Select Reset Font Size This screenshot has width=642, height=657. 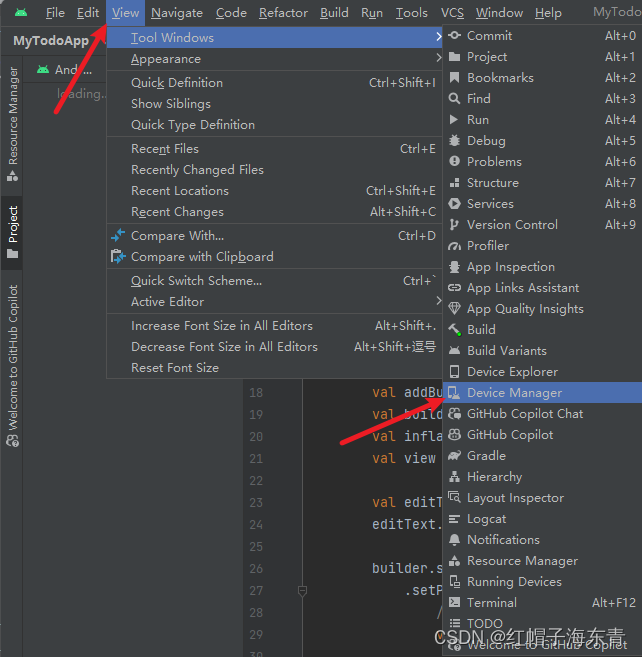click(x=274, y=368)
